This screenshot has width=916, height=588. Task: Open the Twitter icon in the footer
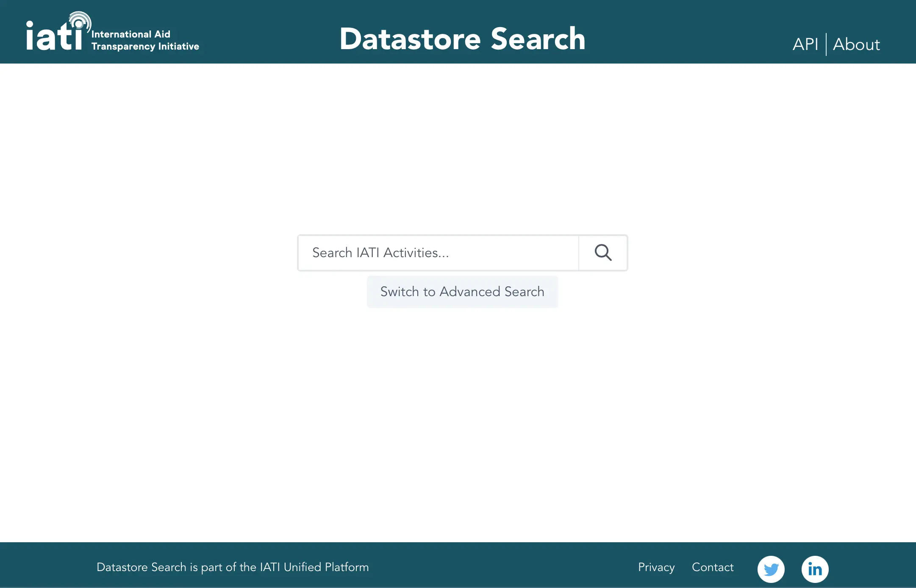[771, 569]
